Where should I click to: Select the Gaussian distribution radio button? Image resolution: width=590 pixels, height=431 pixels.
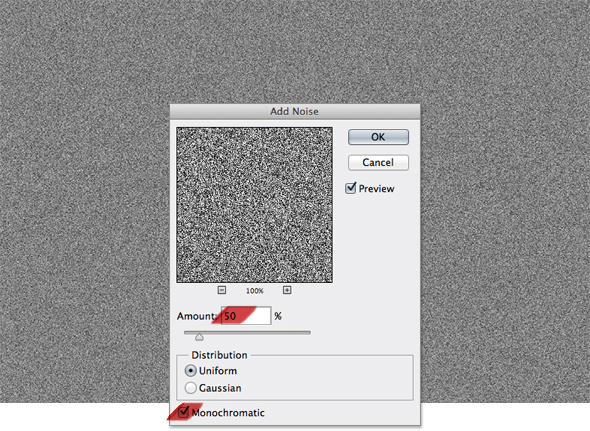point(191,388)
